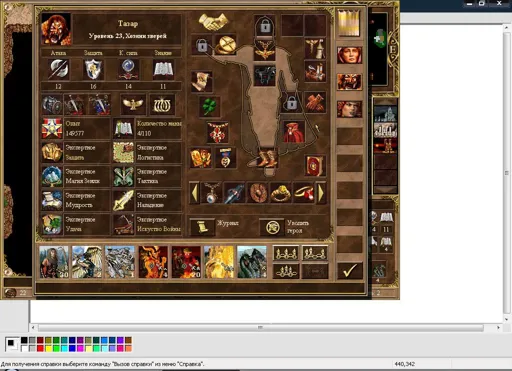Switch to the bearded second hero portrait

click(x=349, y=82)
